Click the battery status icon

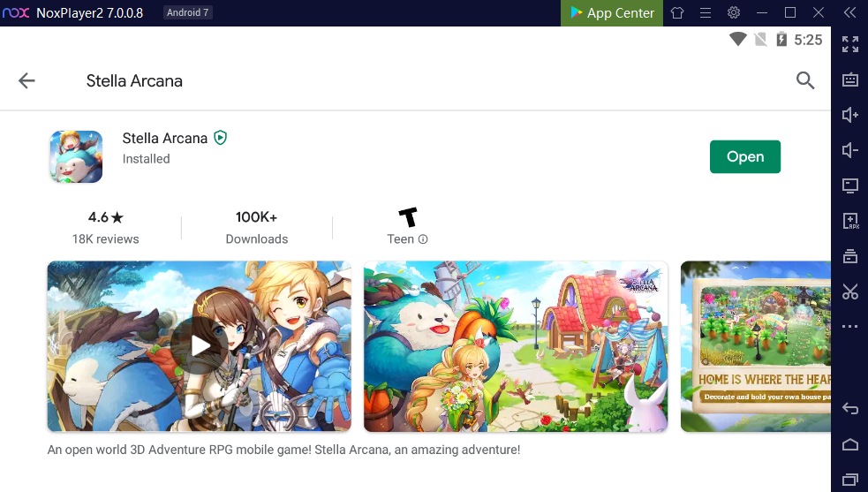pyautogui.click(x=781, y=40)
